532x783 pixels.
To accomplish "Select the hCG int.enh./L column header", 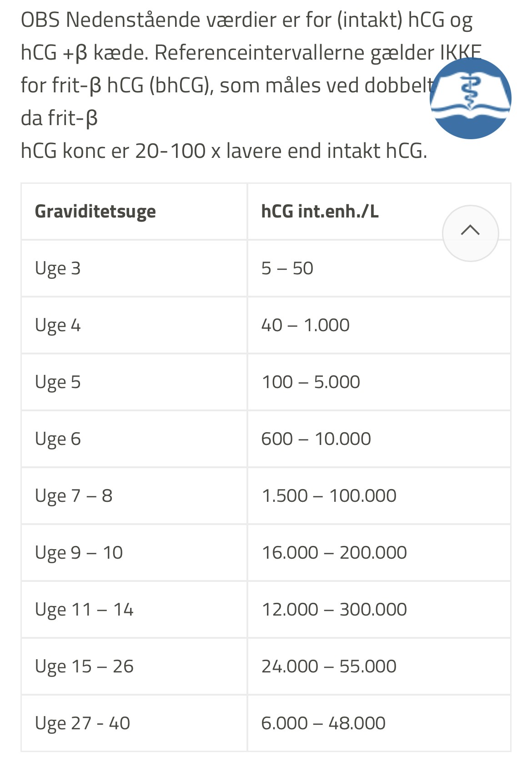I will coord(320,212).
